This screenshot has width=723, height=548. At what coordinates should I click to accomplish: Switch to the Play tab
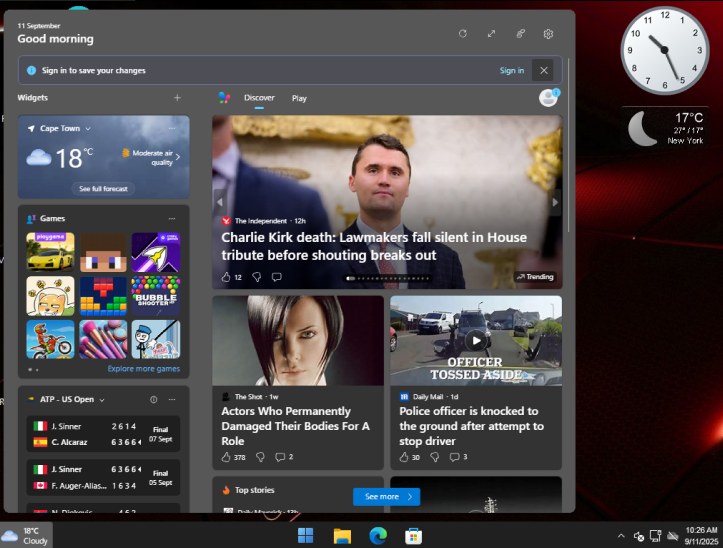click(299, 98)
